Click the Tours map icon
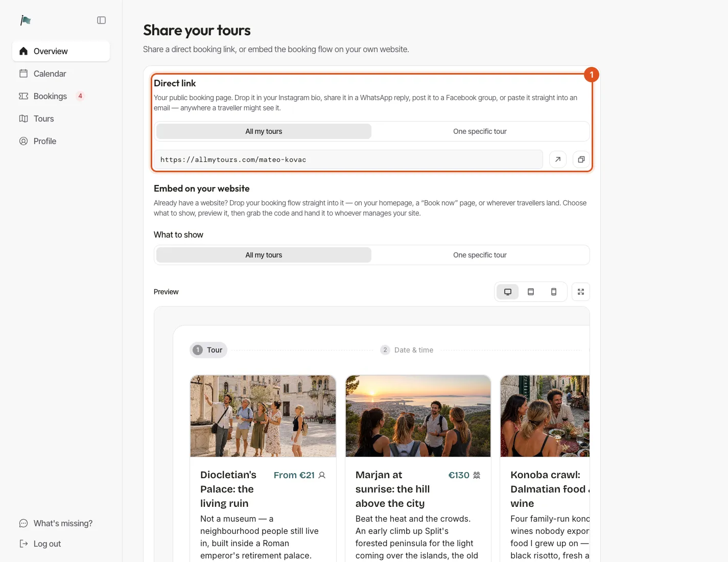Screen dimensions: 728x562 pos(24,119)
